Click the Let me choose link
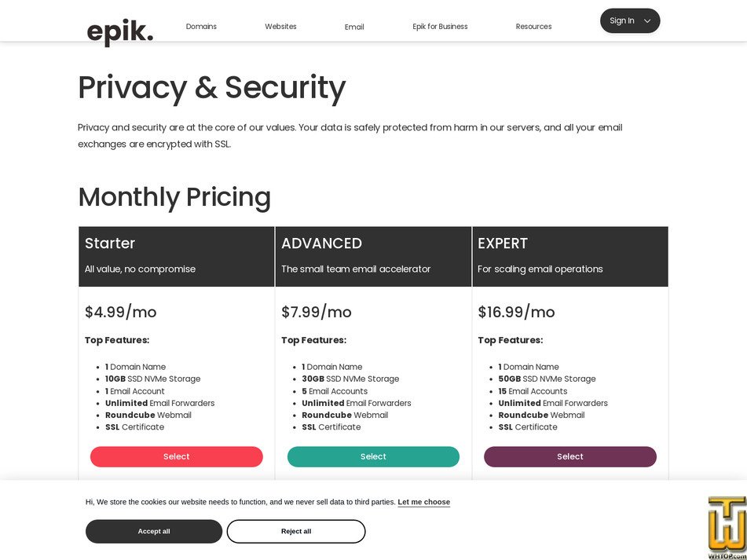The width and height of the screenshot is (747, 560). click(x=423, y=502)
